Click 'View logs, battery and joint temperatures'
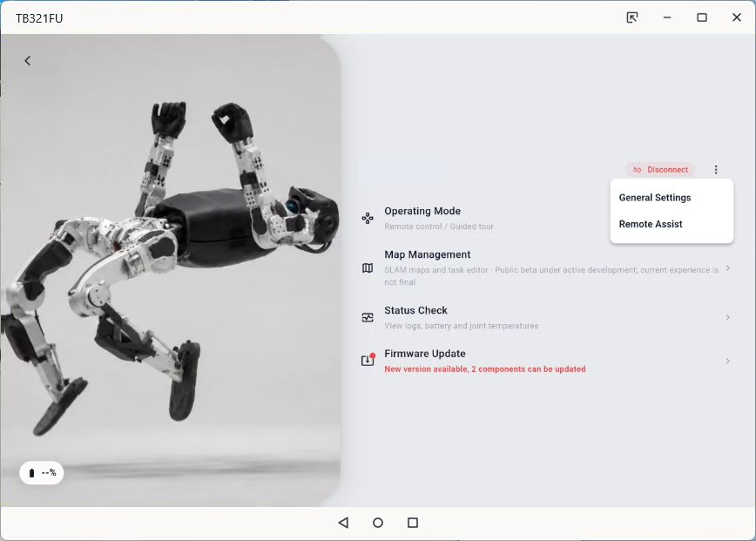 (x=461, y=326)
